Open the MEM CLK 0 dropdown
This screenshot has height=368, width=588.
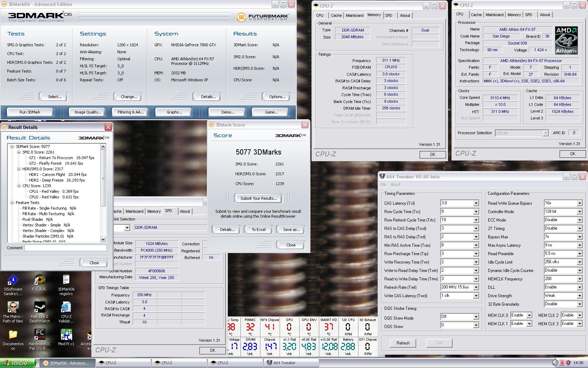(529, 315)
